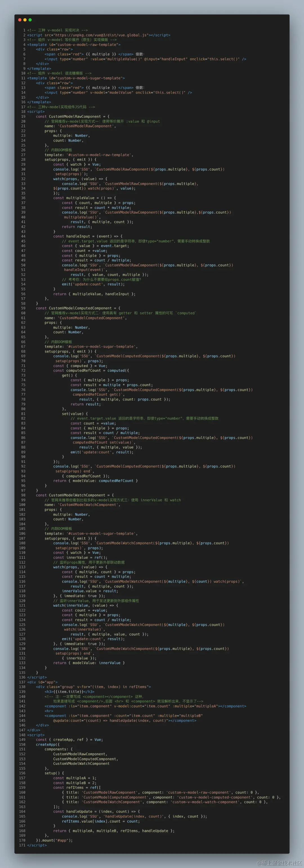The width and height of the screenshot is (304, 868).
Task: Click 'const multipleValue = () => {' line
Action: point(84,198)
